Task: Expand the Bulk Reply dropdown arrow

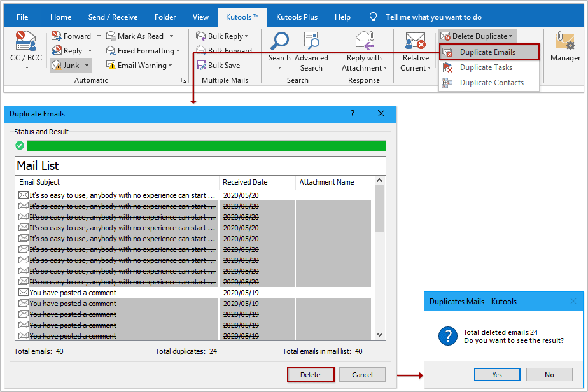Action: click(247, 36)
